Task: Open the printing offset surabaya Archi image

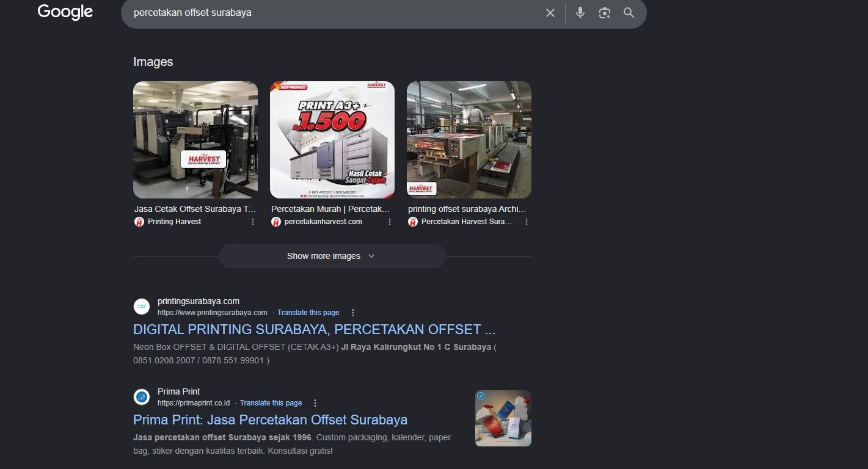Action: [x=469, y=140]
